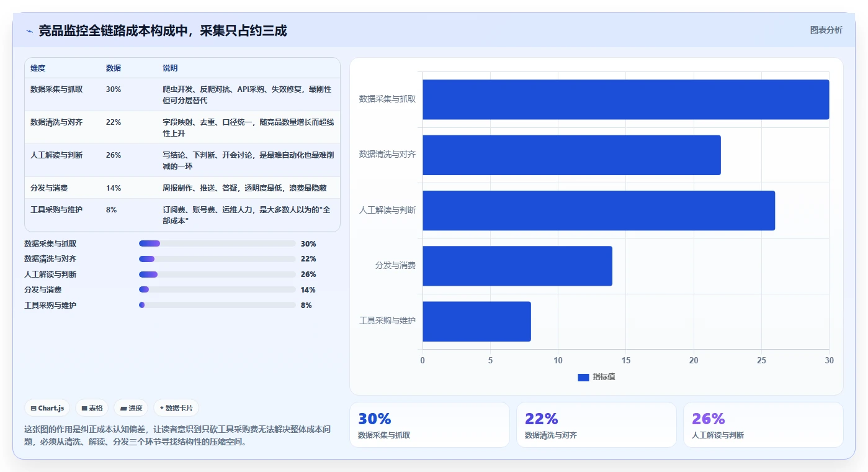Click the 14% value in the table
Screen dimensions: 868x472
[114, 188]
